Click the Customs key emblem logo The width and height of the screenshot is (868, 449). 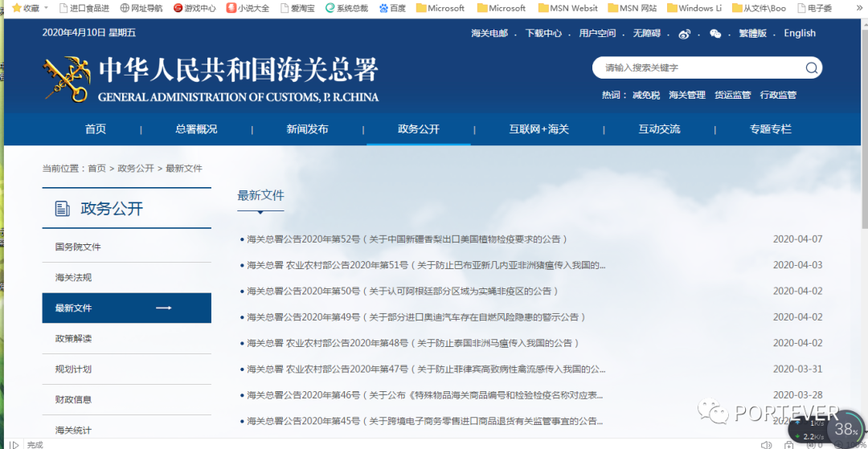(x=66, y=79)
